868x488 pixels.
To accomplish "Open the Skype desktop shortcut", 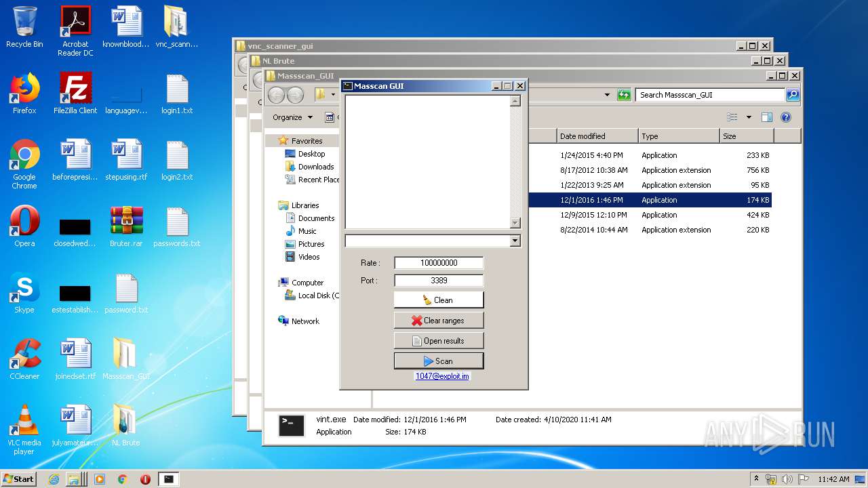I will click(x=24, y=293).
